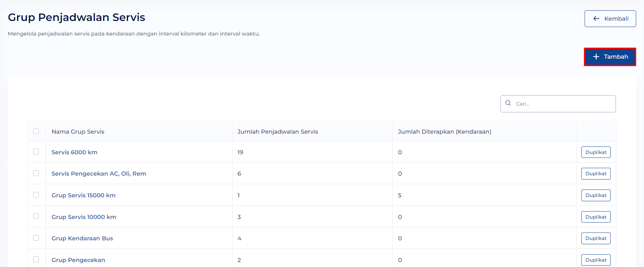This screenshot has height=267, width=644.
Task: Check the Servis Pengecekan AC, Oli, Rem checkbox
Action: 36,173
